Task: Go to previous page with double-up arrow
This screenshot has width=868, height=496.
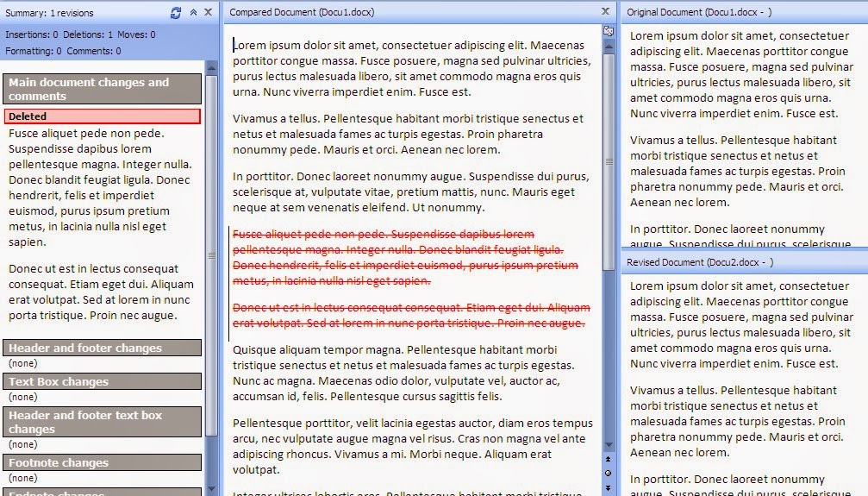Action: [x=609, y=459]
